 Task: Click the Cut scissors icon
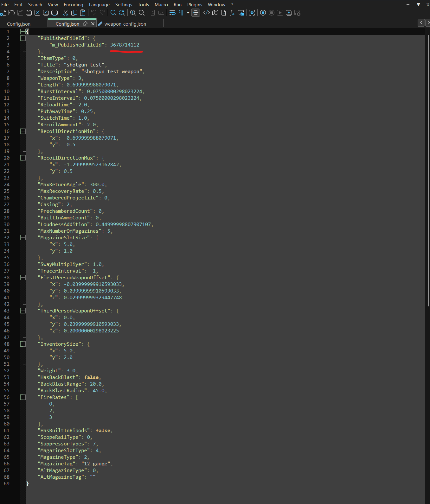pyautogui.click(x=66, y=13)
